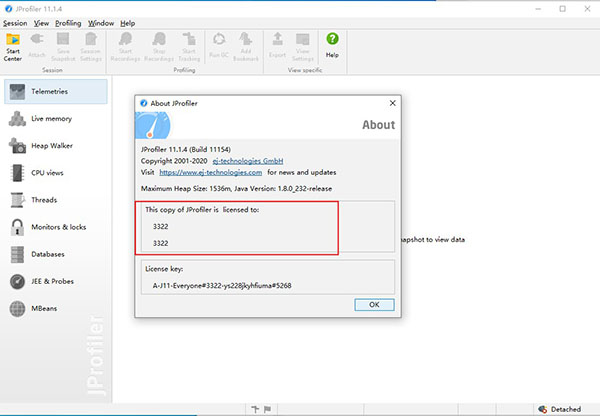Close the About JProfiler dialog
The width and height of the screenshot is (600, 416).
coord(390,101)
